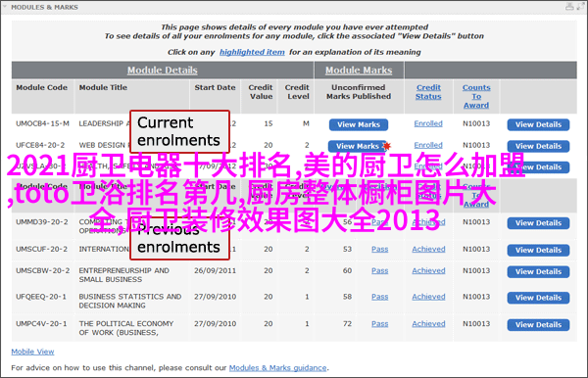The width and height of the screenshot is (588, 378).
Task: Click the pop-out icon beside the printer
Action: pyautogui.click(x=580, y=7)
